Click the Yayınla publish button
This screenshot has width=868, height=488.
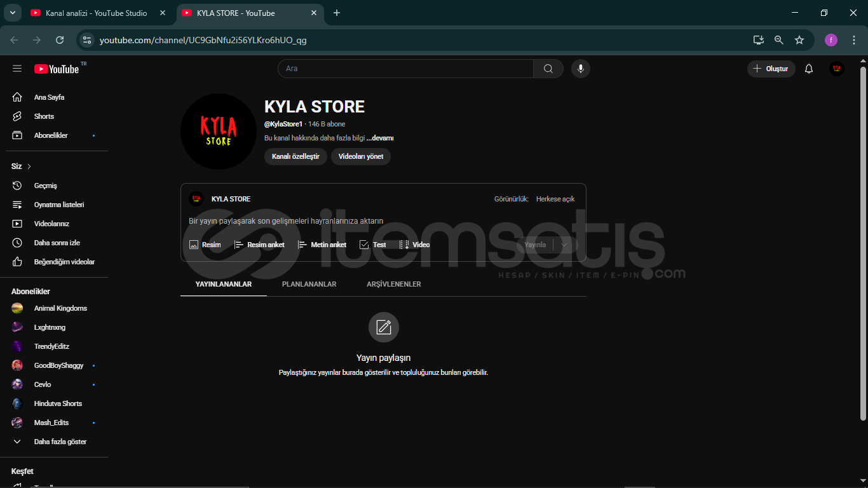point(535,245)
